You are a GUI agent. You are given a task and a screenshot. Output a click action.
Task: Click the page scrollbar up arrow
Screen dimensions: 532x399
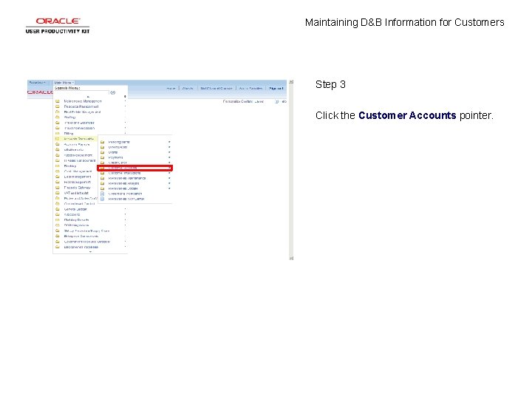291,82
